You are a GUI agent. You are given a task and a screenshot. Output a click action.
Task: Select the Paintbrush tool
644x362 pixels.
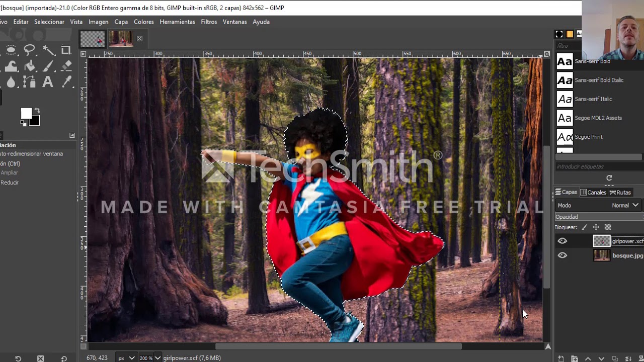pyautogui.click(x=48, y=66)
